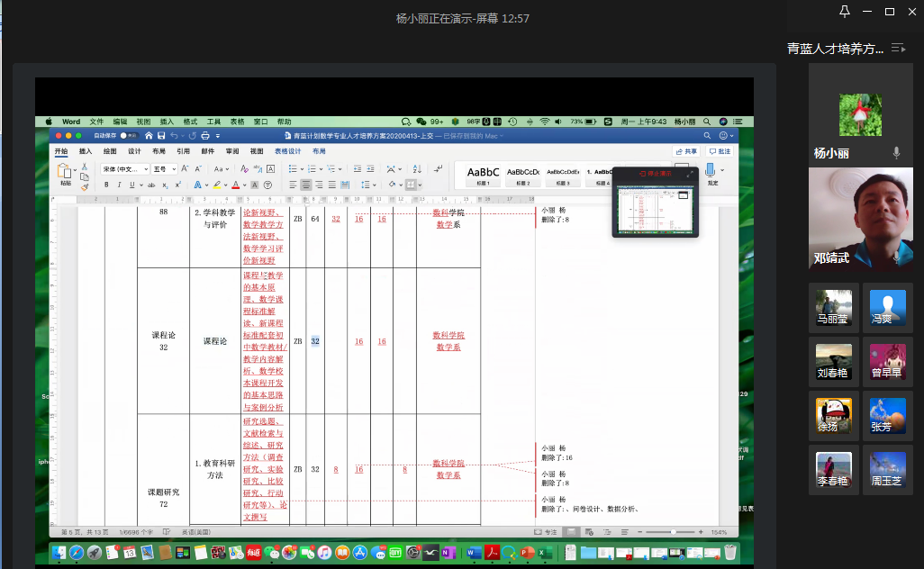This screenshot has height=569, width=924.
Task: Expand the bullet list dropdown arrow
Action: [303, 169]
